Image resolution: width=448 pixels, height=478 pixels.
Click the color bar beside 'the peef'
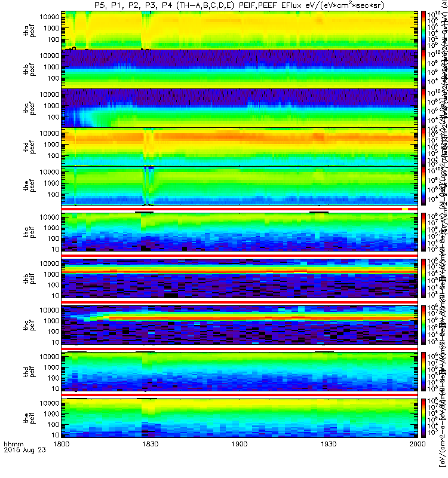pos(424,185)
